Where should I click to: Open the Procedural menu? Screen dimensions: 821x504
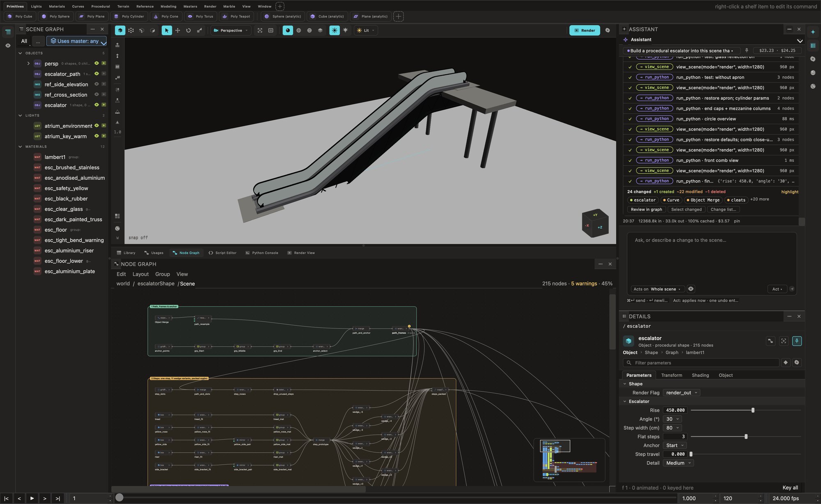coord(101,7)
